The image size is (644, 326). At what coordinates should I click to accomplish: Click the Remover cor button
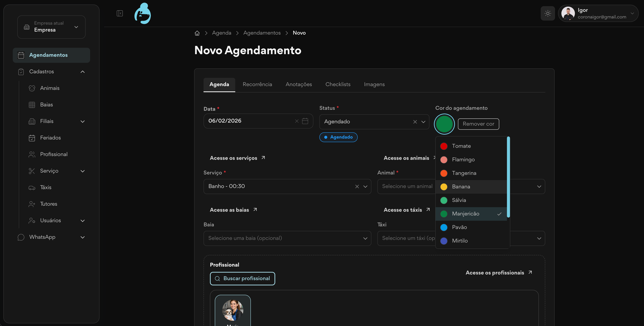click(478, 124)
